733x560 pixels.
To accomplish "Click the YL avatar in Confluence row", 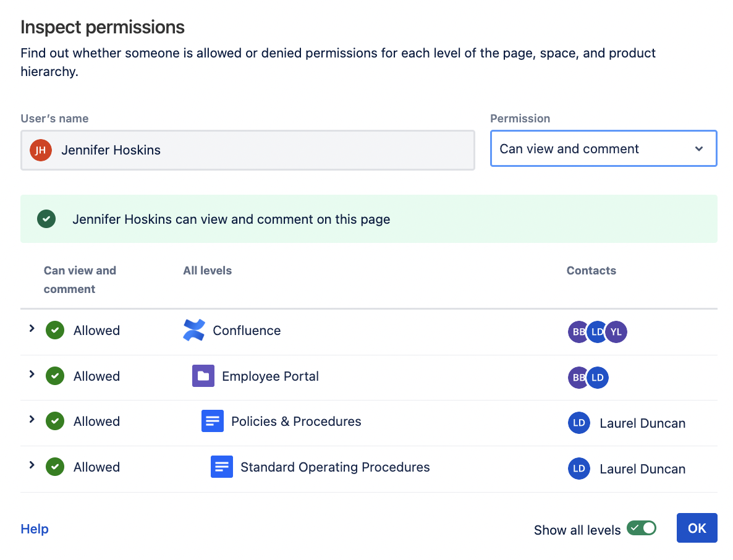I will pos(617,332).
